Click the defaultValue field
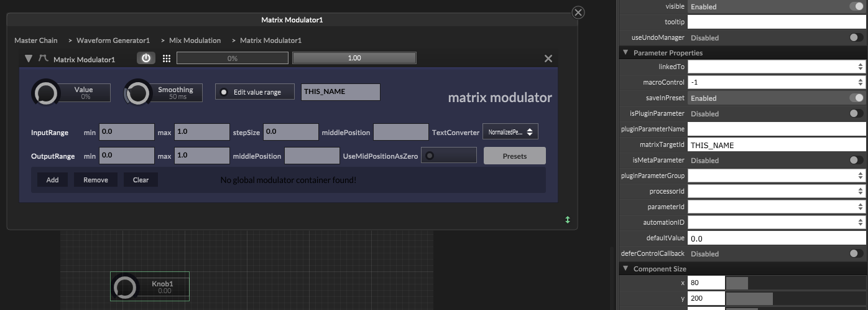868x310 pixels. 777,238
